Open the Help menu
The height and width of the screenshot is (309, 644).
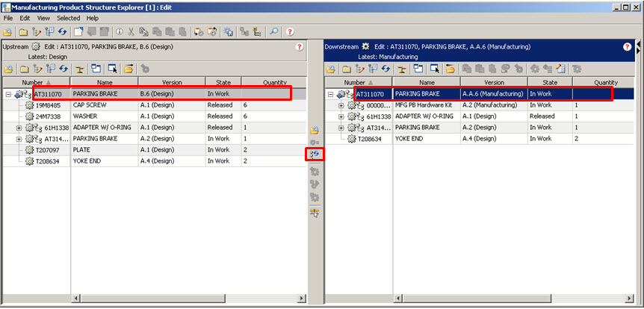coord(93,18)
